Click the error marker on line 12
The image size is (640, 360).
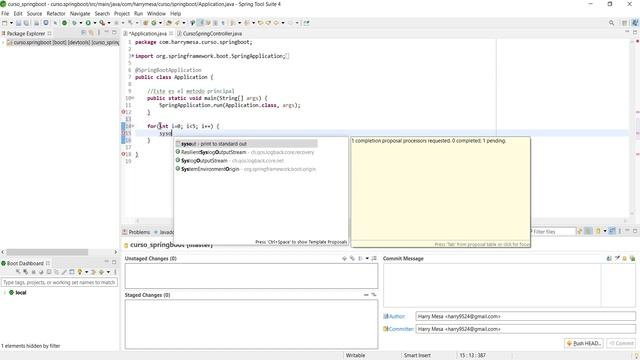[123, 112]
